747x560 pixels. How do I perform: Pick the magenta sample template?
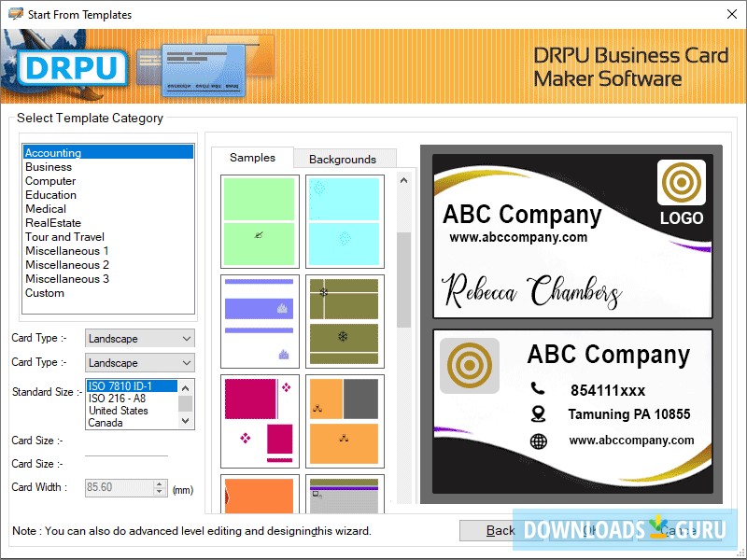click(260, 422)
